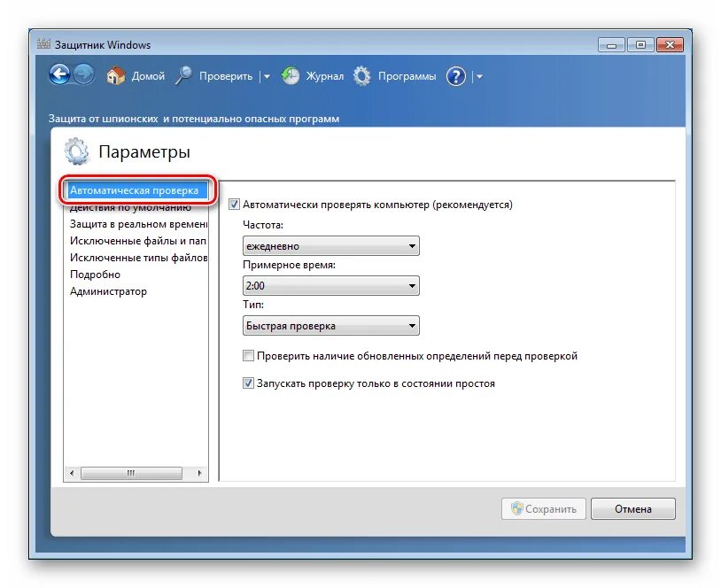Click the gear Tools icon in toolbar
Viewport: 721px width, 588px height.
point(362,76)
